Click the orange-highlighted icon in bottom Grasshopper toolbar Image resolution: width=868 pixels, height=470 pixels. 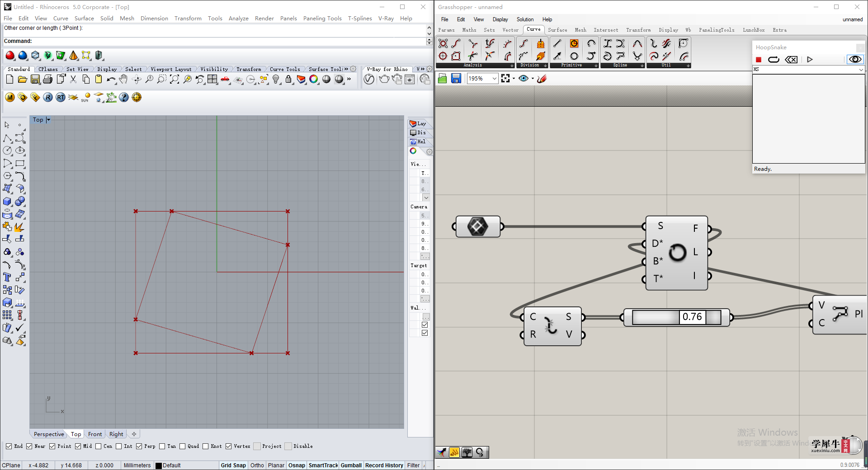(454, 452)
